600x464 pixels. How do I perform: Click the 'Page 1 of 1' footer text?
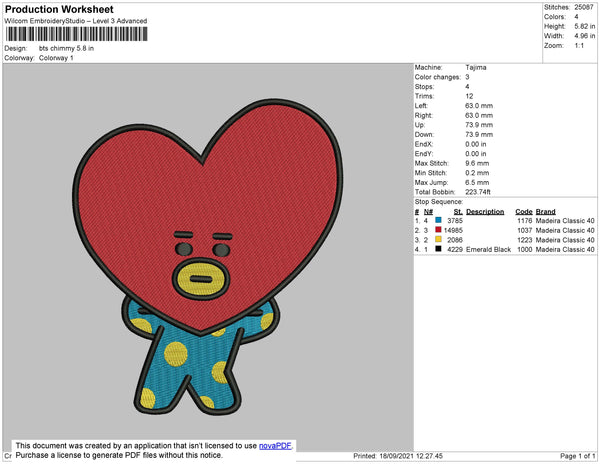pos(577,456)
